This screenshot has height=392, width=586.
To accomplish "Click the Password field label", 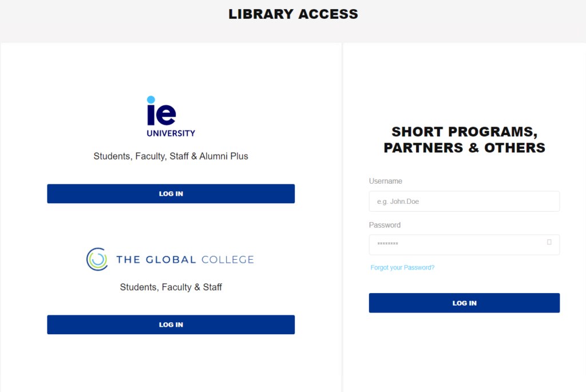I will pos(385,225).
